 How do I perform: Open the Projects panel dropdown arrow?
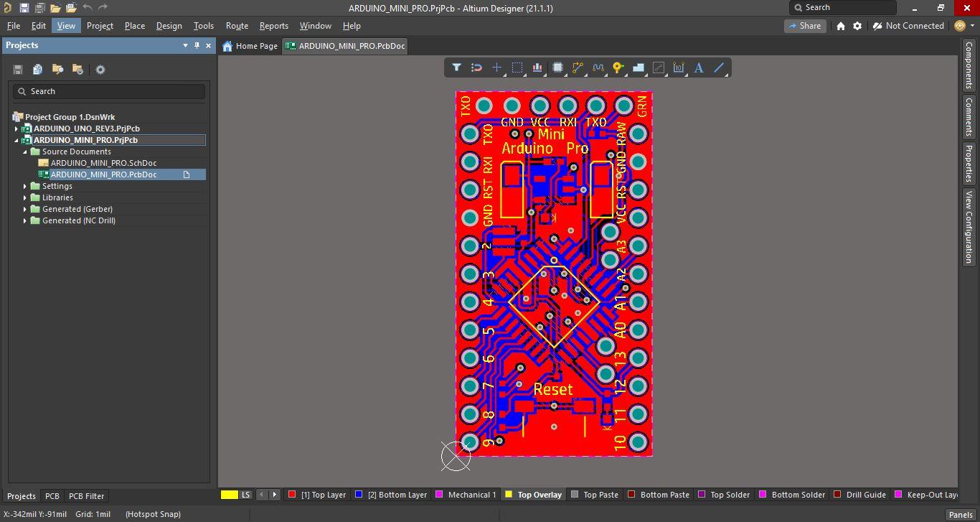[x=185, y=45]
